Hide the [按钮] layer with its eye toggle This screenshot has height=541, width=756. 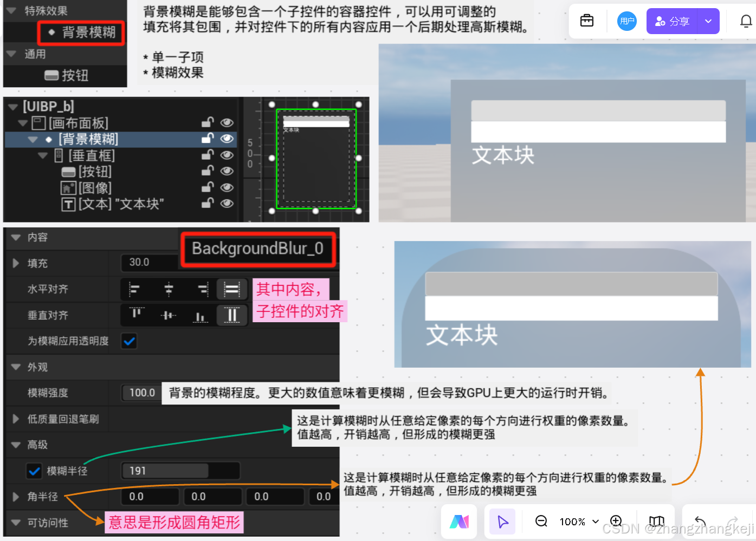[227, 171]
